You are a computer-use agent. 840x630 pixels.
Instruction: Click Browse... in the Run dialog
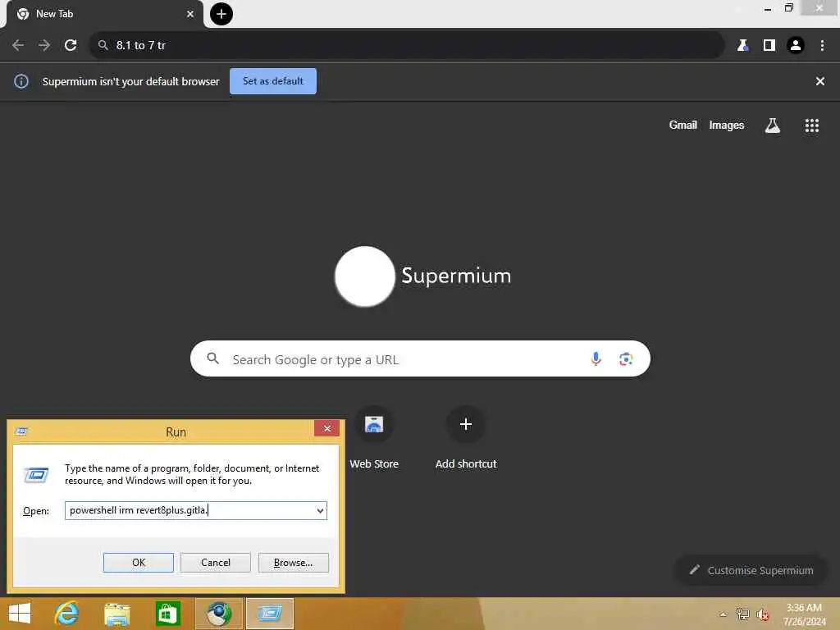coord(293,563)
